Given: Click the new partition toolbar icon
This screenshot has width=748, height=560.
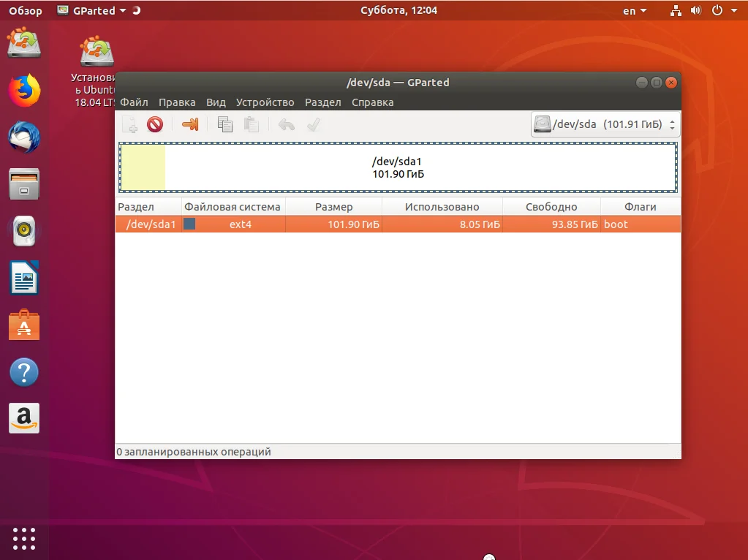Looking at the screenshot, I should pyautogui.click(x=129, y=125).
